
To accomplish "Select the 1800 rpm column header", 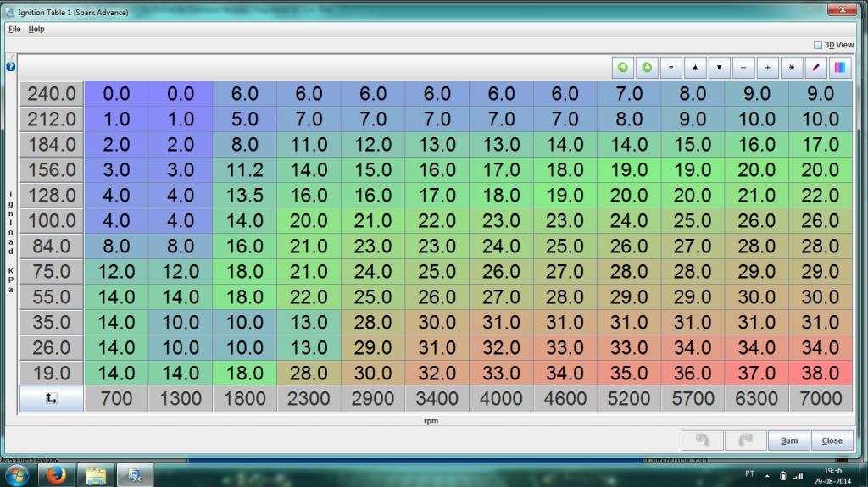I will (245, 399).
